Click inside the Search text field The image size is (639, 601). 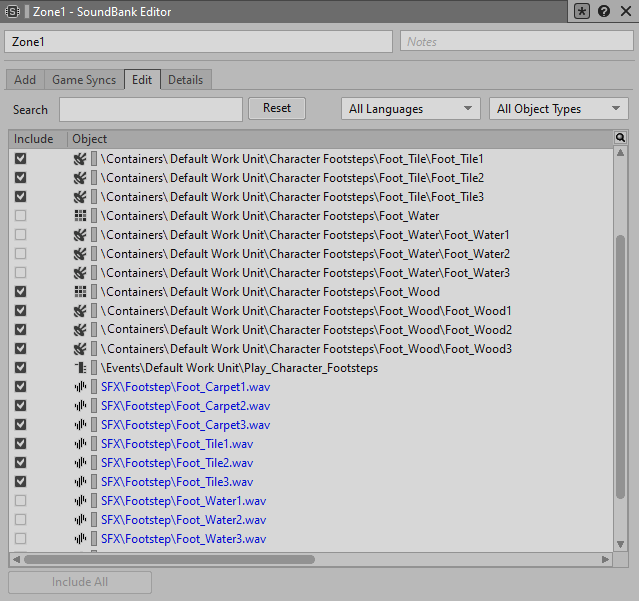coord(151,109)
